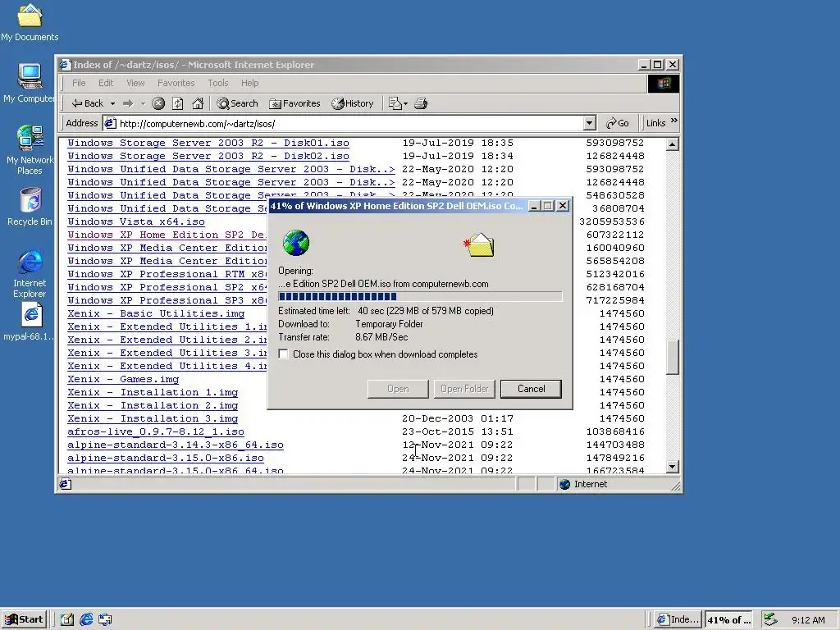Open the Forward history dropdown arrow
The width and height of the screenshot is (840, 630).
pyautogui.click(x=143, y=103)
